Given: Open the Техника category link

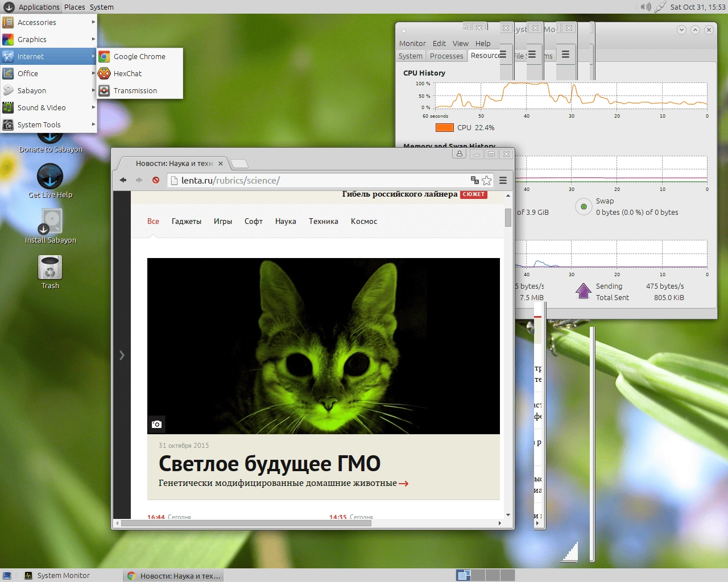Looking at the screenshot, I should [x=324, y=221].
